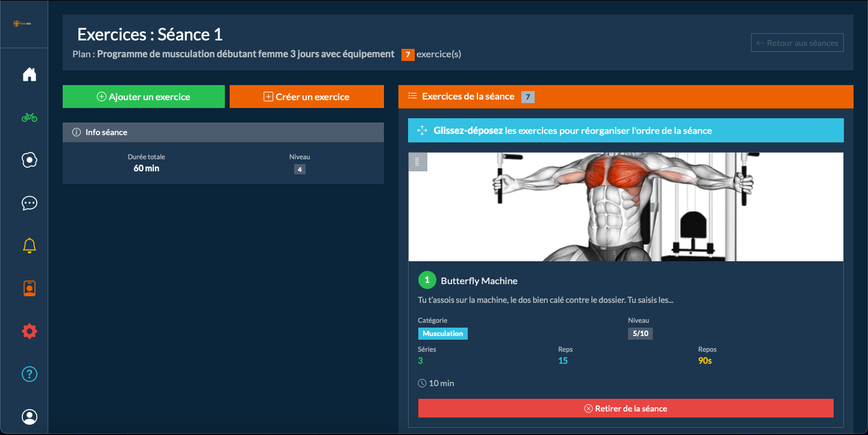Click Créer un exercice button
Viewport: 868px width, 435px height.
(x=306, y=97)
